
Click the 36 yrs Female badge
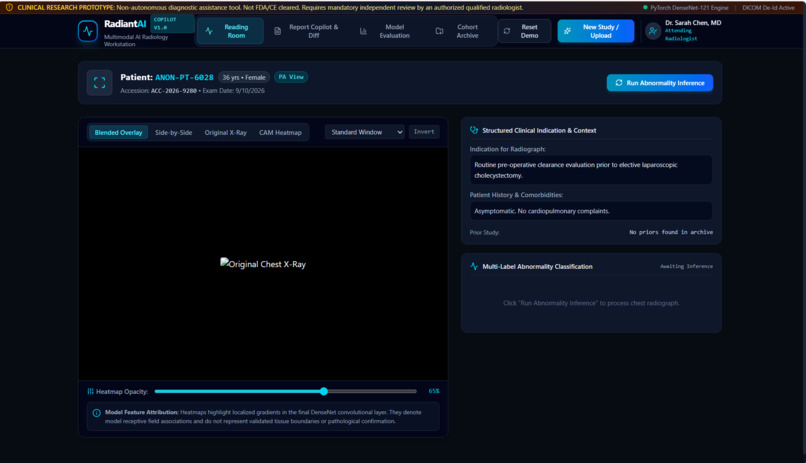(244, 78)
